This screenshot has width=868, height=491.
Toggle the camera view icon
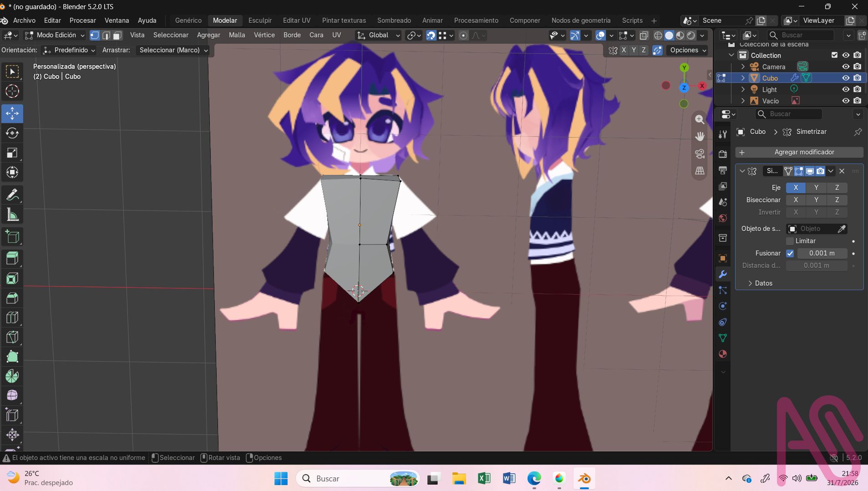(700, 153)
